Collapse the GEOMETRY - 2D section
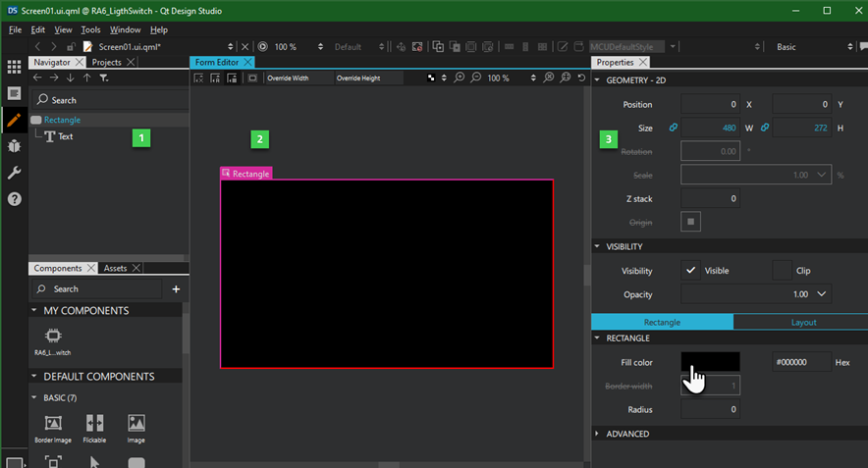The height and width of the screenshot is (468, 868). (x=599, y=80)
